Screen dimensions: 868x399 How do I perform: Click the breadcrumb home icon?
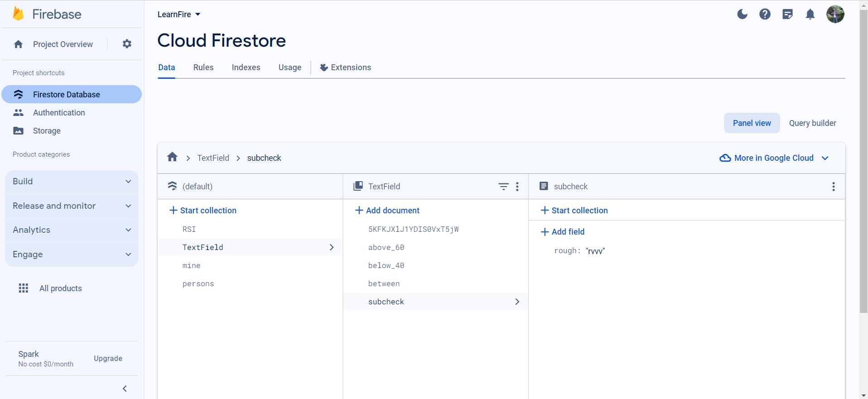pyautogui.click(x=173, y=157)
